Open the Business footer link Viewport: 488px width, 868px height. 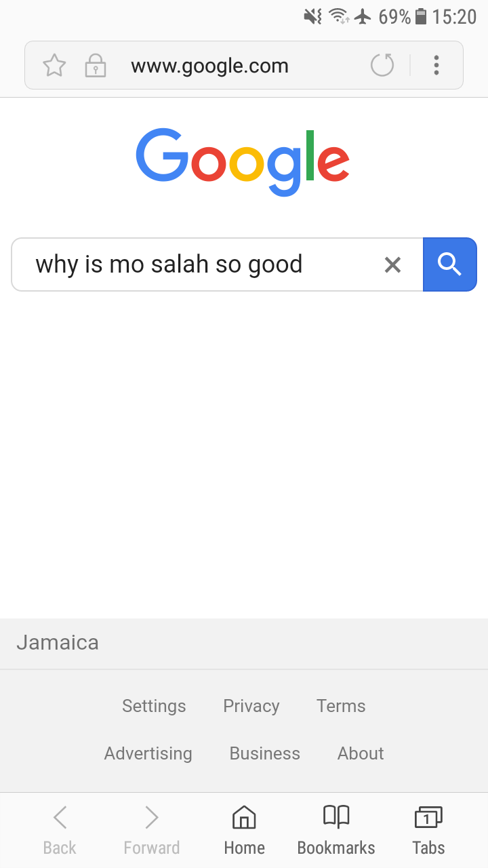265,753
